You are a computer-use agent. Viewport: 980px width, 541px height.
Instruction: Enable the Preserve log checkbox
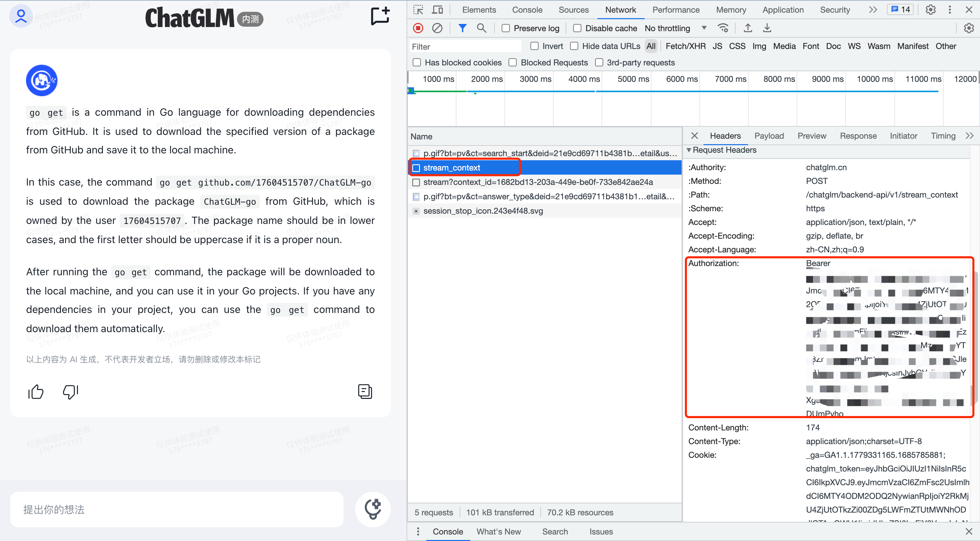point(506,28)
